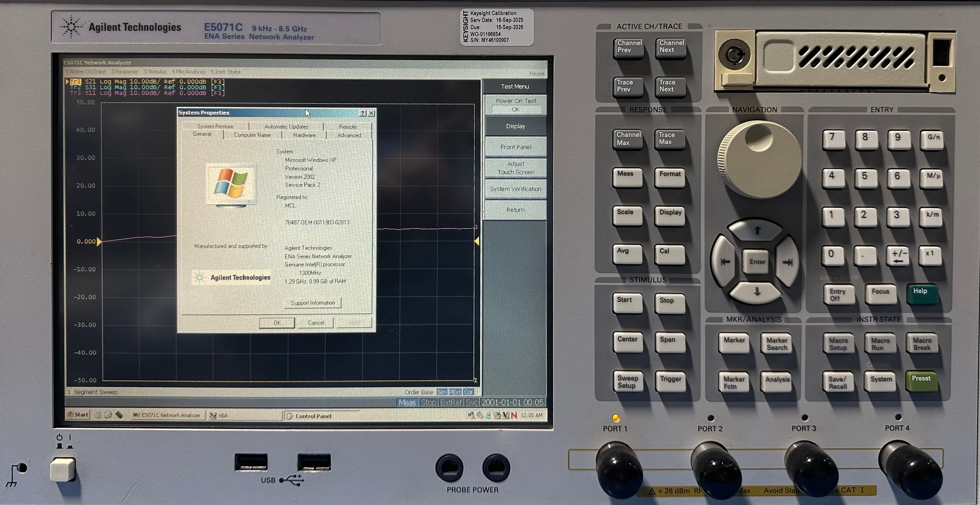Open the 3 Stimulus menu

[x=155, y=72]
